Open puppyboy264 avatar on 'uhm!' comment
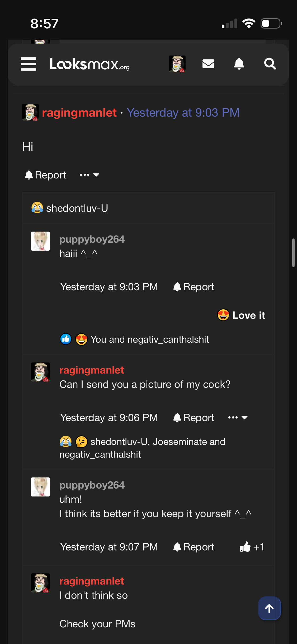The height and width of the screenshot is (644, 297). pos(40,487)
